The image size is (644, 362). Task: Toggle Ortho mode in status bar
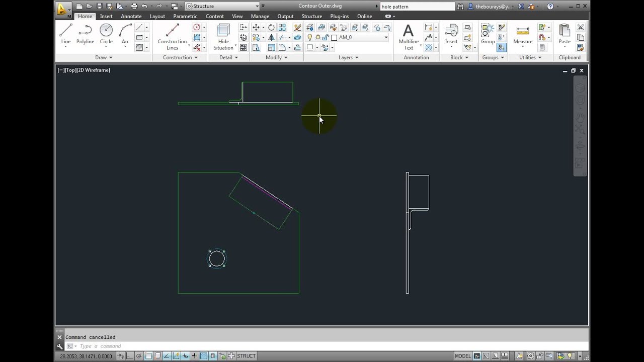pos(130,356)
